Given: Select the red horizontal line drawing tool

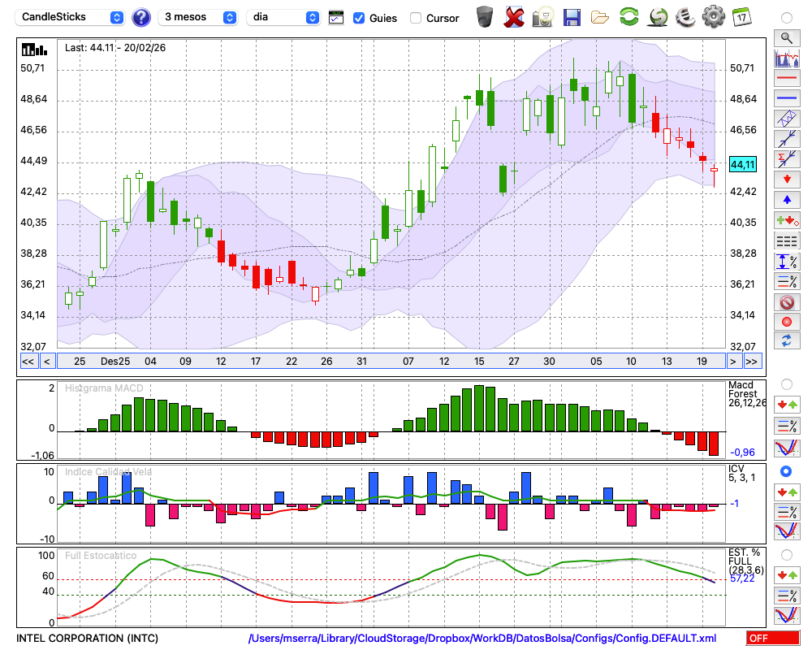Looking at the screenshot, I should [786, 79].
